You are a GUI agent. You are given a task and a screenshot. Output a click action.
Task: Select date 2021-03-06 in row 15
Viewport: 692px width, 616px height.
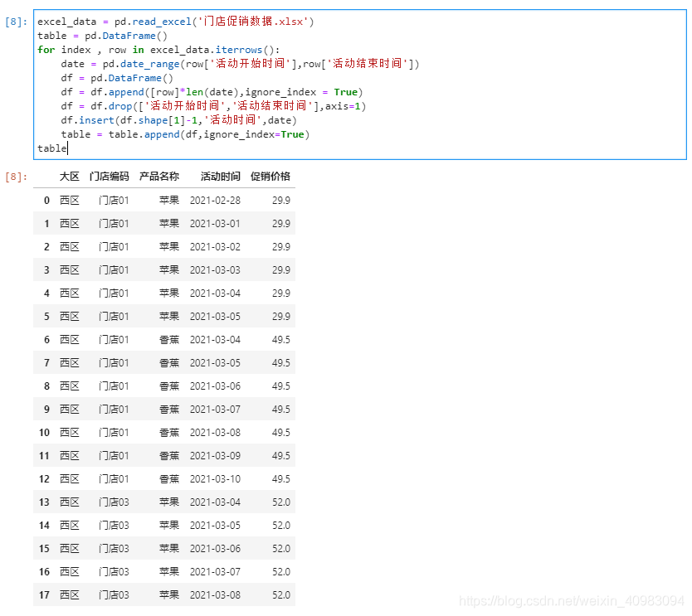215,549
